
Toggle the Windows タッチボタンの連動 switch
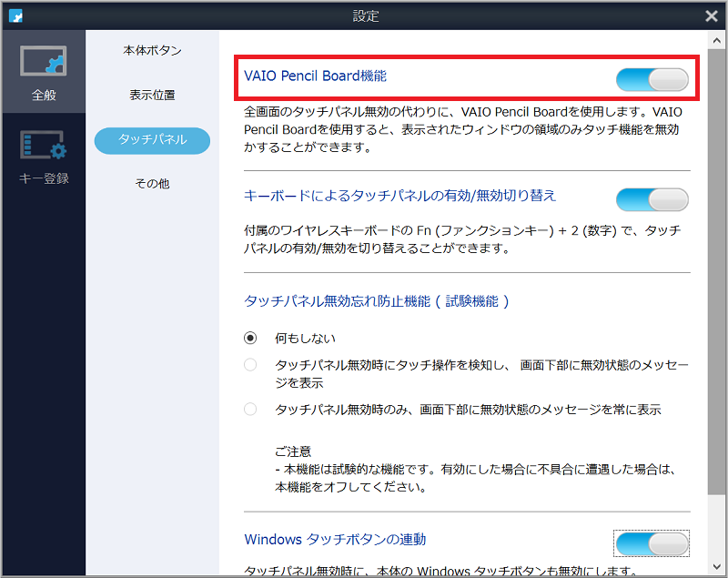[x=652, y=543]
